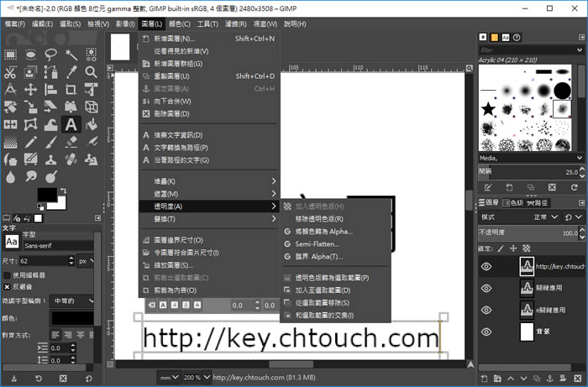Toggle lock pixels in layers panel
Image resolution: width=588 pixels, height=387 pixels.
(501, 248)
